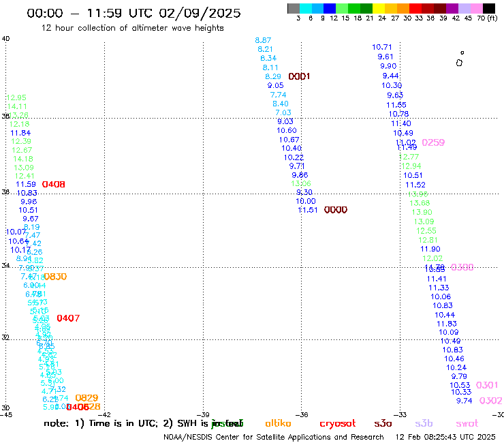Click the wave height value 11.55
The width and height of the screenshot is (504, 443).
click(x=396, y=105)
